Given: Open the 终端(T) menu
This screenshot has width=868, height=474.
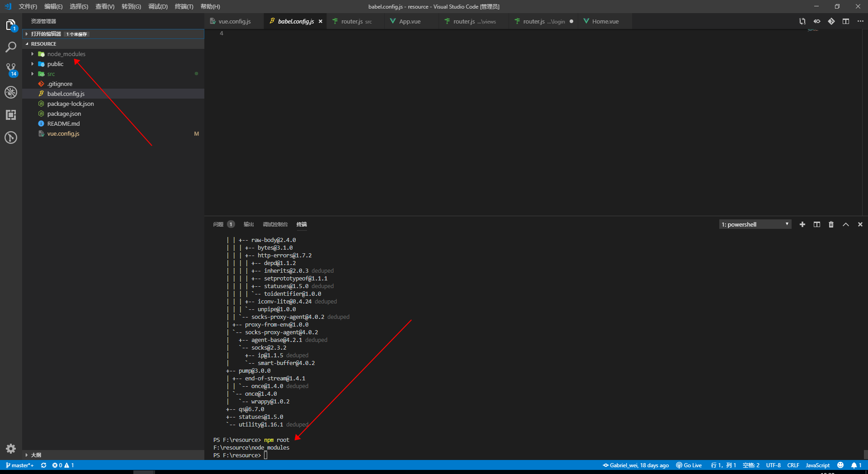Looking at the screenshot, I should (x=184, y=6).
